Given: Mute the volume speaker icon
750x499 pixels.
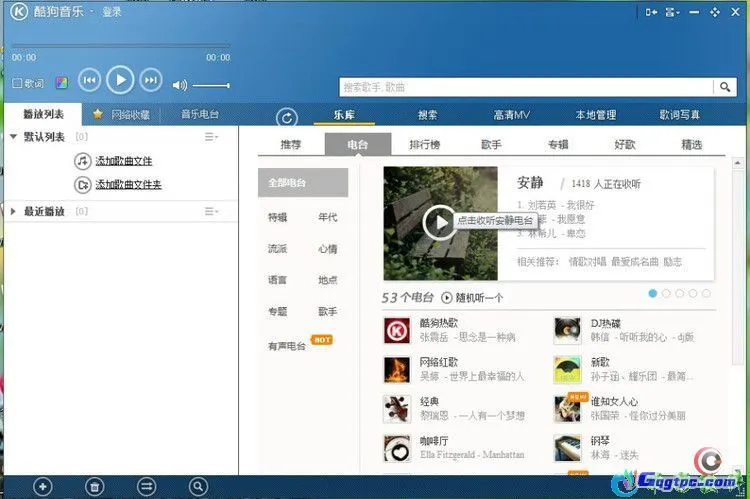Looking at the screenshot, I should (x=180, y=85).
